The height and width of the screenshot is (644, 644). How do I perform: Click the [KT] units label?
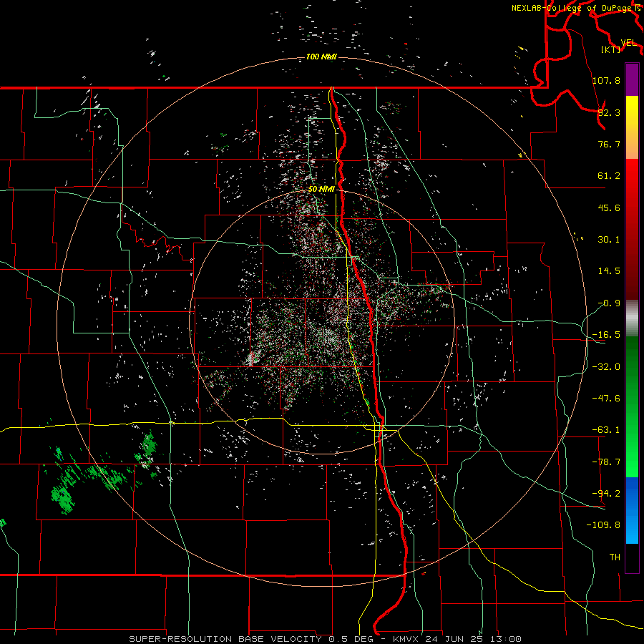(x=611, y=49)
